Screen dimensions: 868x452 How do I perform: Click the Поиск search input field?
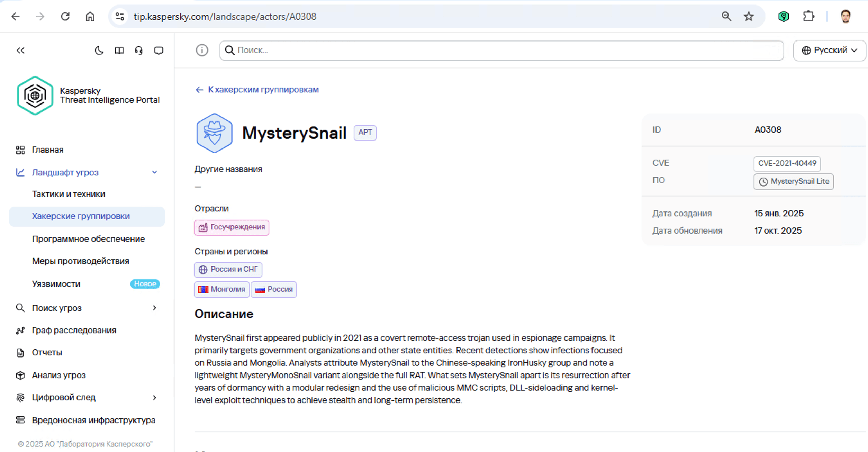pos(502,51)
